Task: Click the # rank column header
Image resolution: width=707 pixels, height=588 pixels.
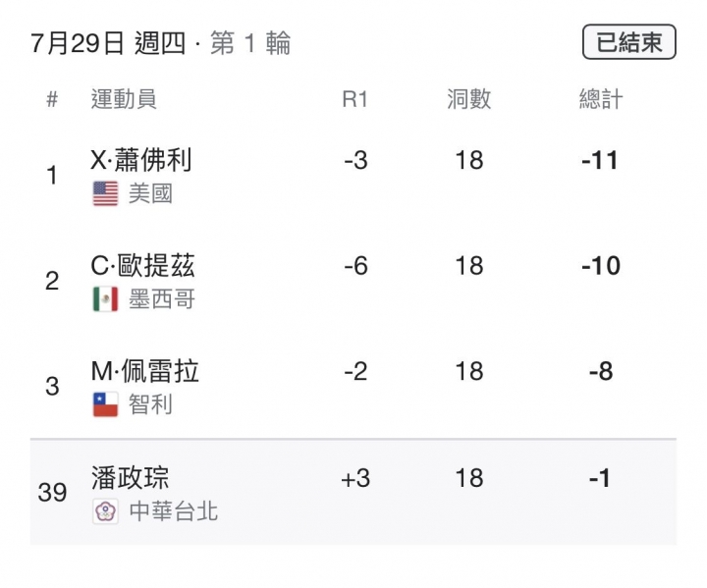Action: point(52,99)
